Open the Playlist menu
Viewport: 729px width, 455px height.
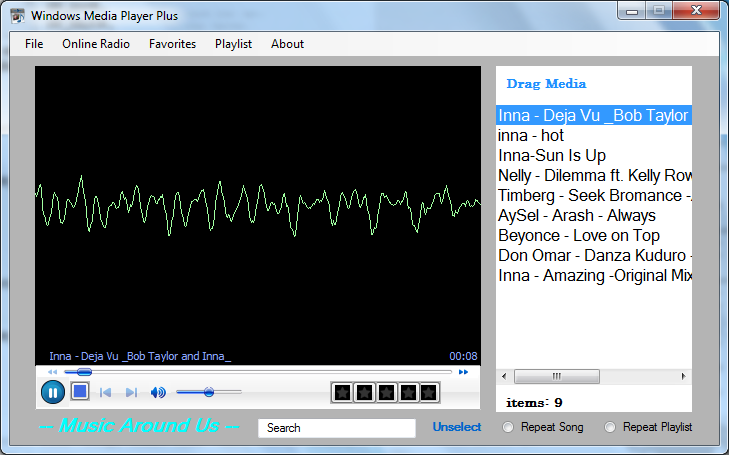(233, 44)
